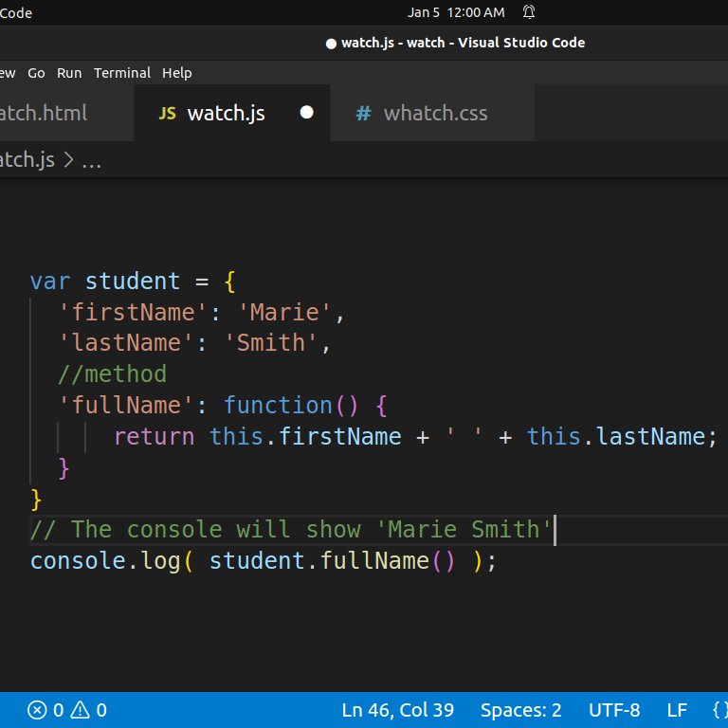
Task: Open the Go menu
Action: [x=36, y=73]
